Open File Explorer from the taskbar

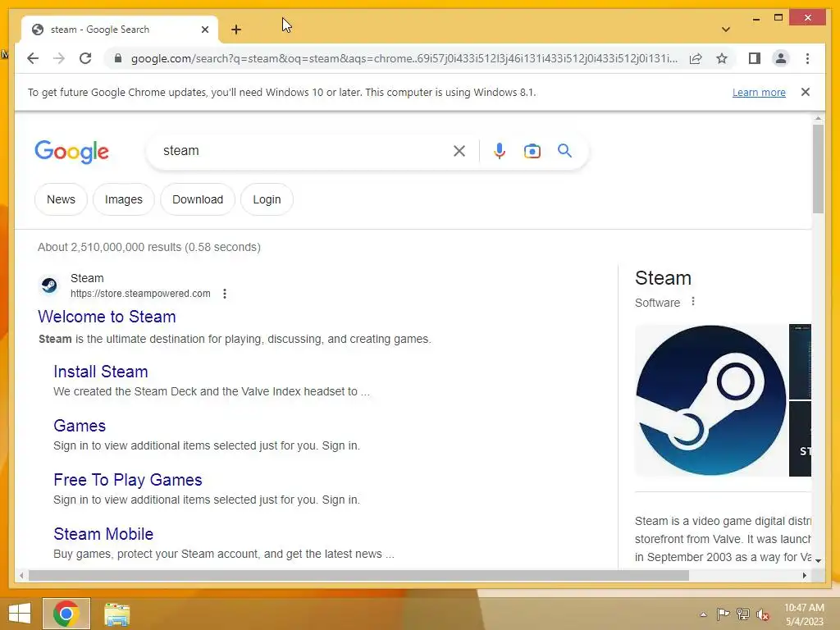click(116, 614)
